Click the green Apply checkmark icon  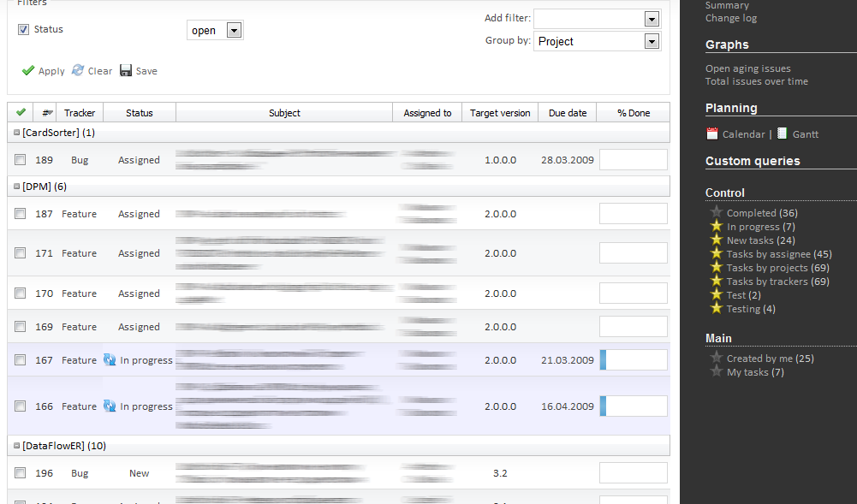click(28, 71)
